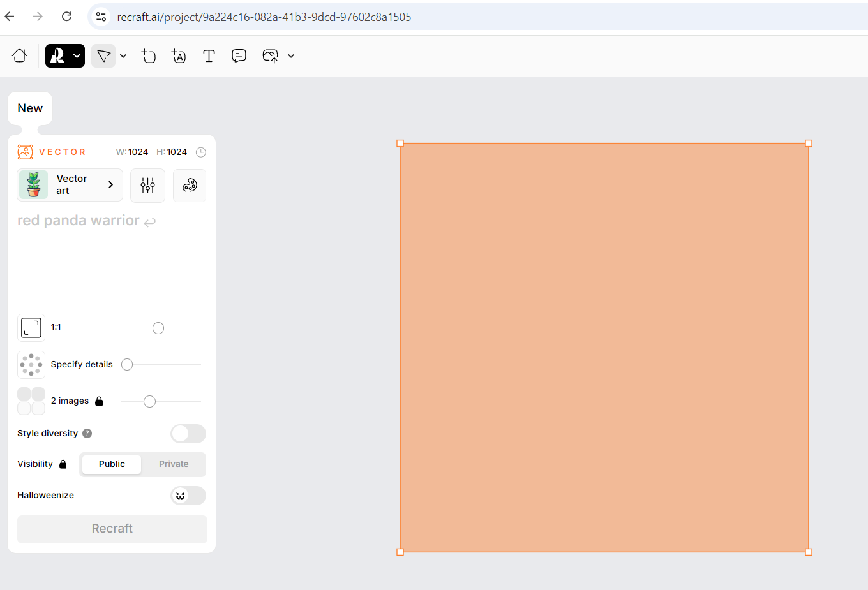Open the Recraft logo menu
Image resolution: width=868 pixels, height=590 pixels.
pyautogui.click(x=65, y=56)
